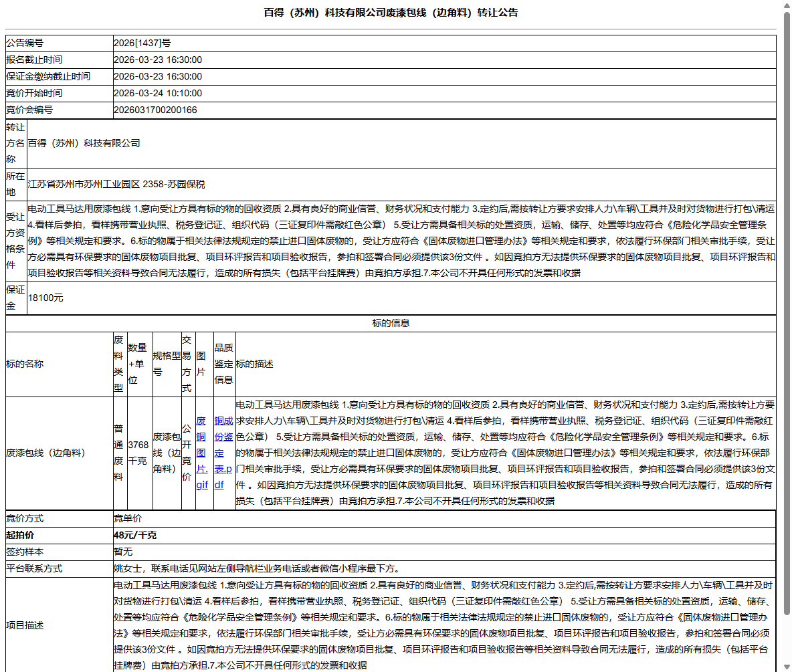Click the vertical scrollbar track
This screenshot has height=672, width=792.
(785, 334)
